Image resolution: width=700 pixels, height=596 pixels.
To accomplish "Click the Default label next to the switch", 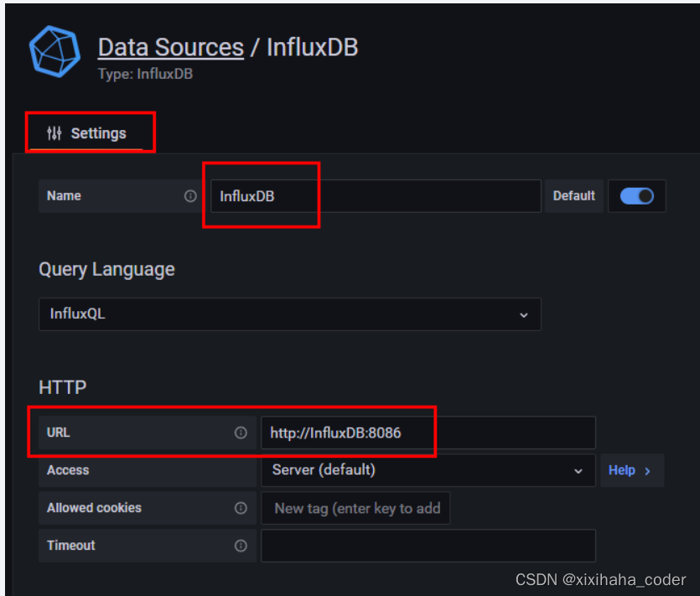I will click(x=574, y=196).
